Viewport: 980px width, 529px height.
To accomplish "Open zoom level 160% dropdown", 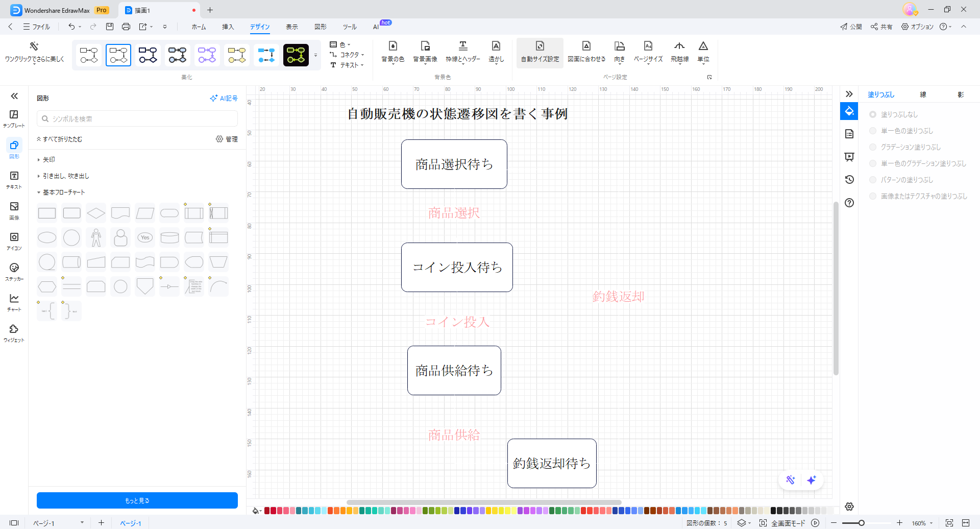I will (x=922, y=523).
